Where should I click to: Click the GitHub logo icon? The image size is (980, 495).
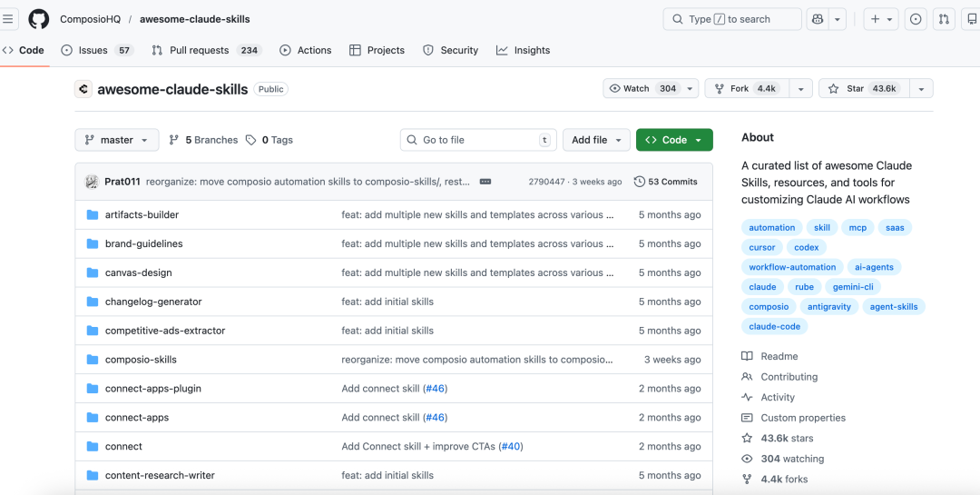point(39,19)
